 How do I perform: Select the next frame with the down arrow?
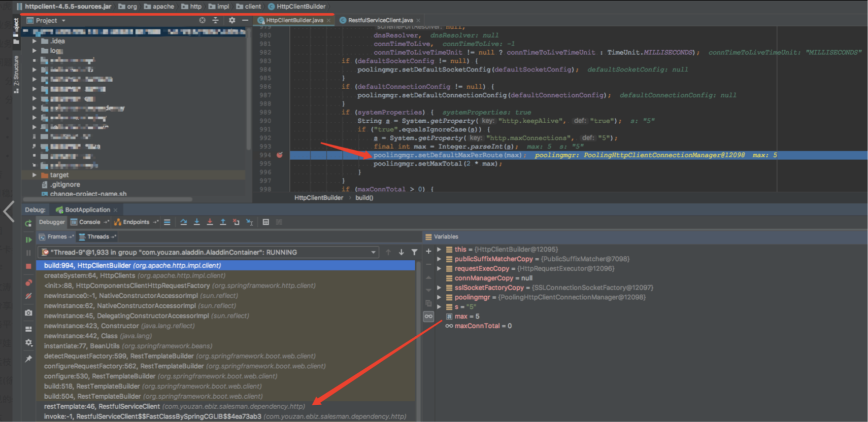[401, 252]
